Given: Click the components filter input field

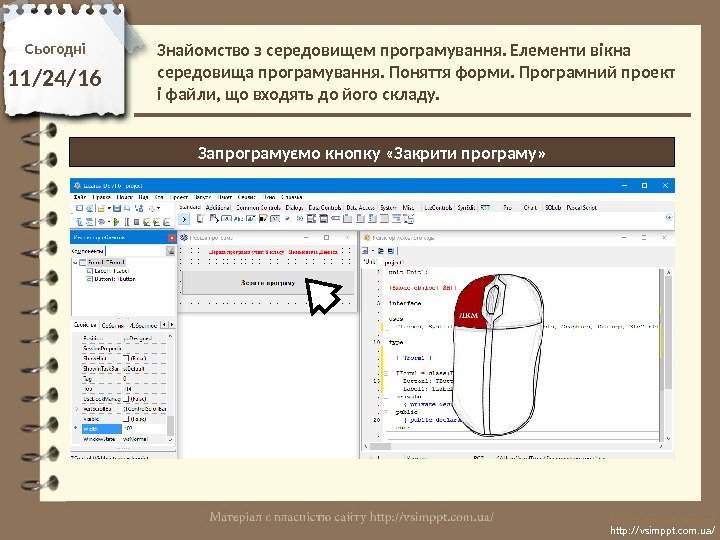Looking at the screenshot, I should [x=135, y=251].
